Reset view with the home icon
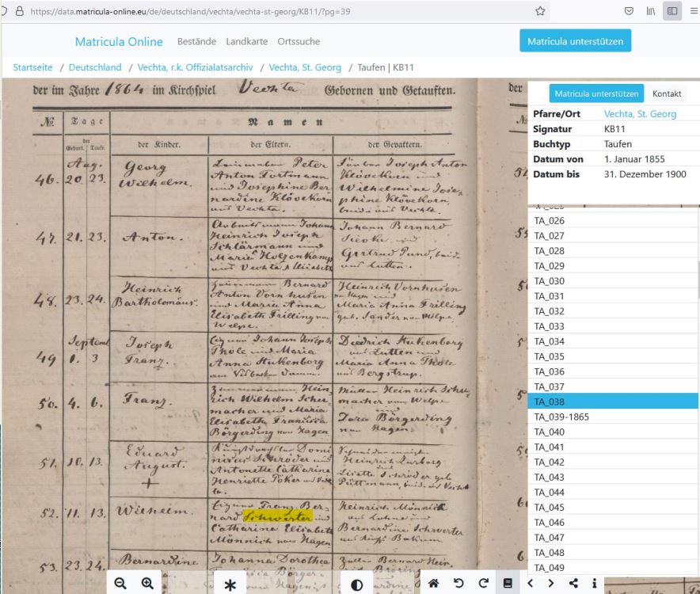The width and height of the screenshot is (700, 594). click(433, 583)
